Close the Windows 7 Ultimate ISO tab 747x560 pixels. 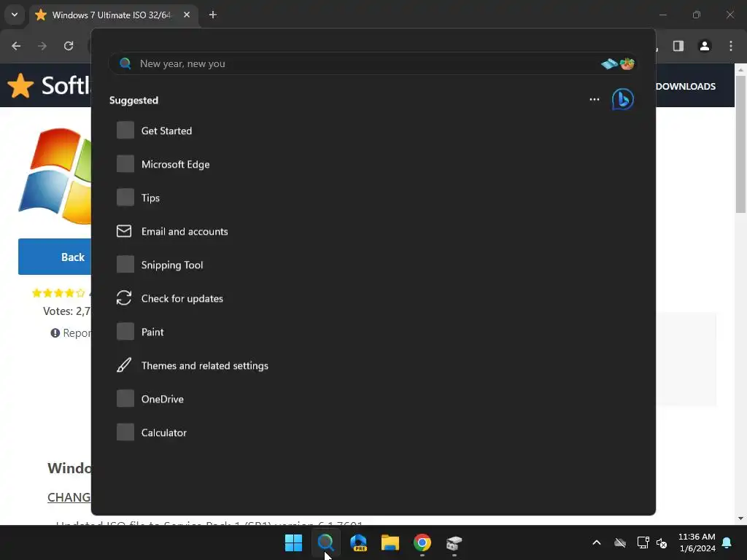pyautogui.click(x=187, y=15)
